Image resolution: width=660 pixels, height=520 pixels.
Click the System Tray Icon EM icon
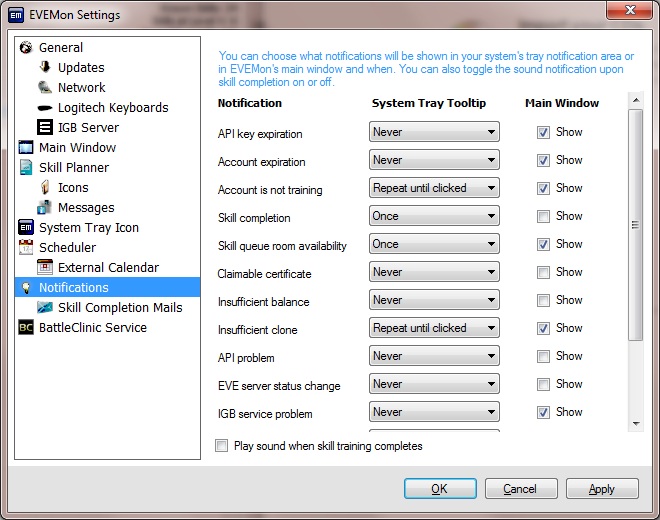pos(26,227)
